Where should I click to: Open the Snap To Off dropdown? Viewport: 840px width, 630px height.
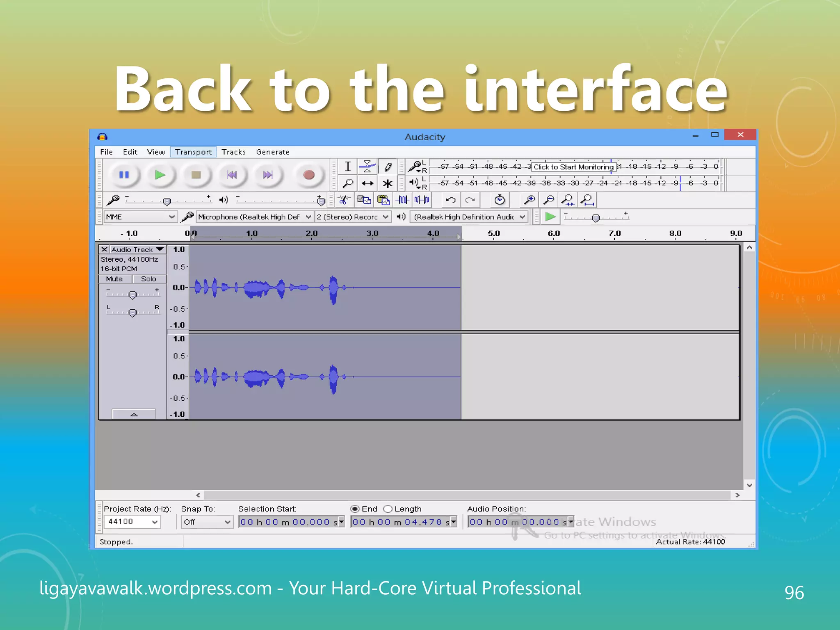click(x=208, y=522)
